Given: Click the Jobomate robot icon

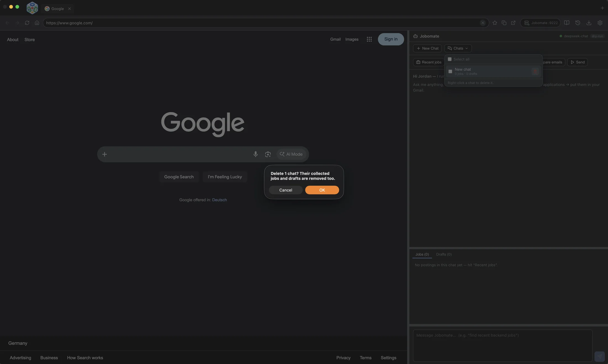Looking at the screenshot, I should coord(415,36).
